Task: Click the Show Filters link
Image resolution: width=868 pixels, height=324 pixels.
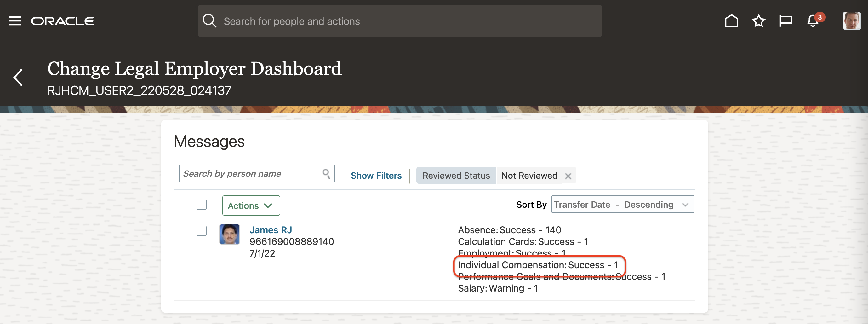Action: click(x=376, y=176)
